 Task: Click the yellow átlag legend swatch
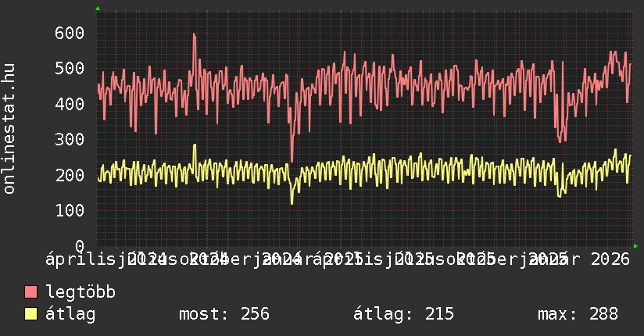31,314
